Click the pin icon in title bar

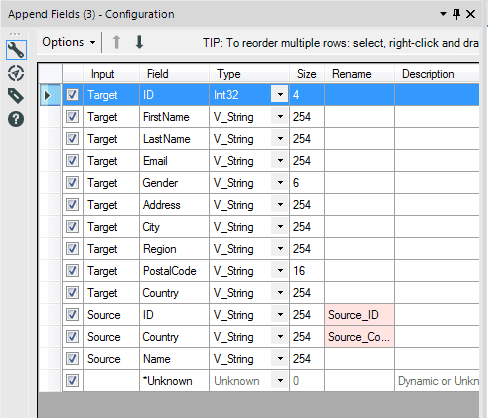456,14
